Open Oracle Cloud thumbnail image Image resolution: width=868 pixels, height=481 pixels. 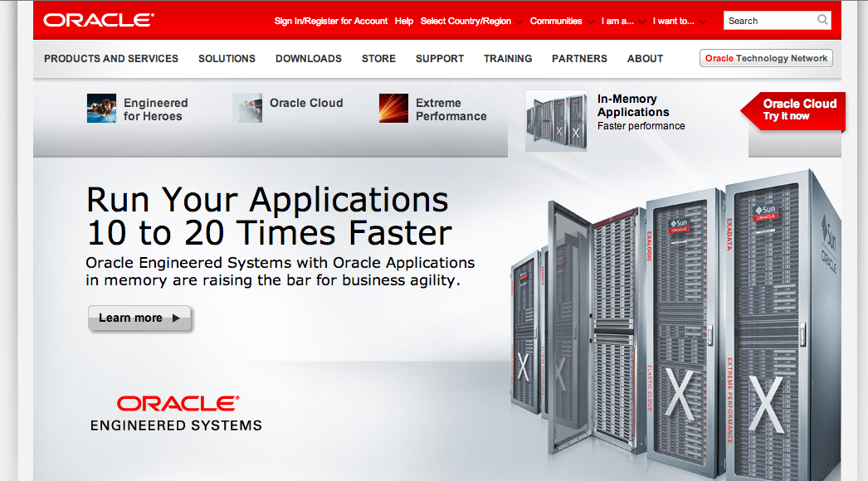click(247, 108)
